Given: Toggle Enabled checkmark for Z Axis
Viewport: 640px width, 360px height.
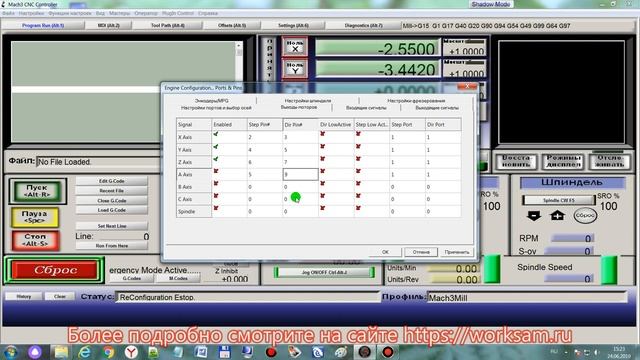Looking at the screenshot, I should coord(216,159).
